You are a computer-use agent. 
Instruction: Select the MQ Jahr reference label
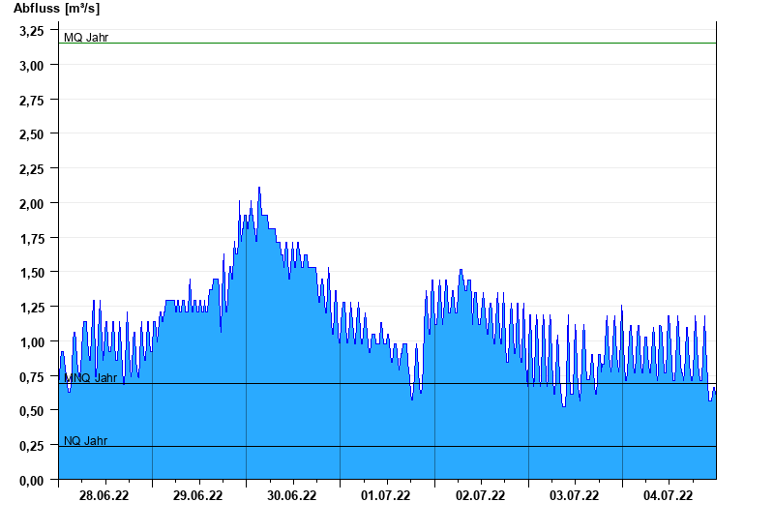click(x=86, y=38)
